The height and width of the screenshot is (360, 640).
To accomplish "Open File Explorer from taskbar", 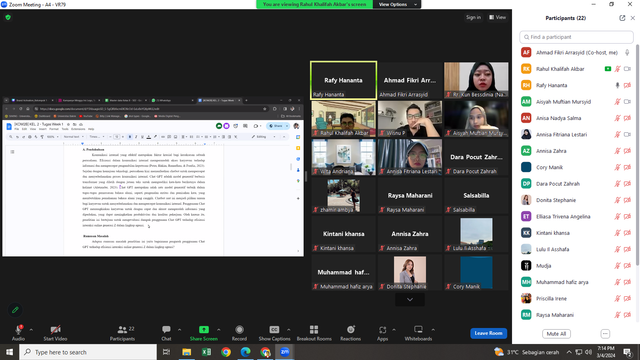I will pyautogui.click(x=187, y=352).
